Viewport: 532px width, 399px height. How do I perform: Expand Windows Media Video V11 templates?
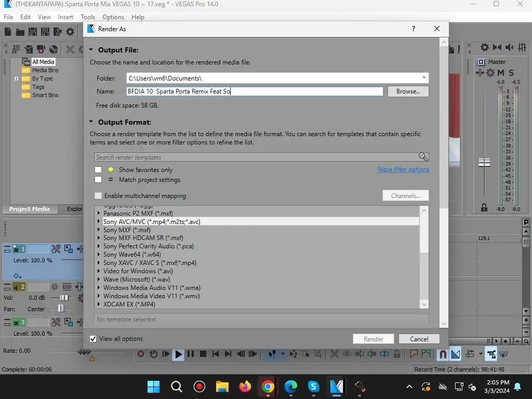[99, 296]
